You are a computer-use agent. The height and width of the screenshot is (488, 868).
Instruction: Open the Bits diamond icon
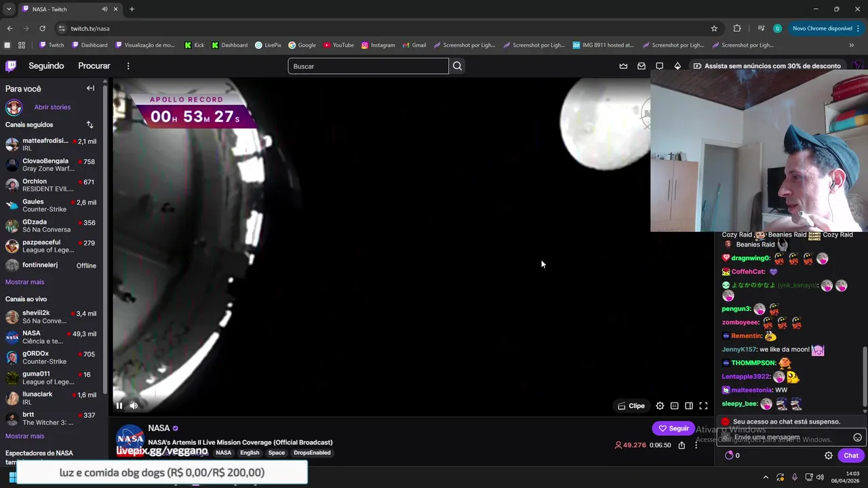677,66
